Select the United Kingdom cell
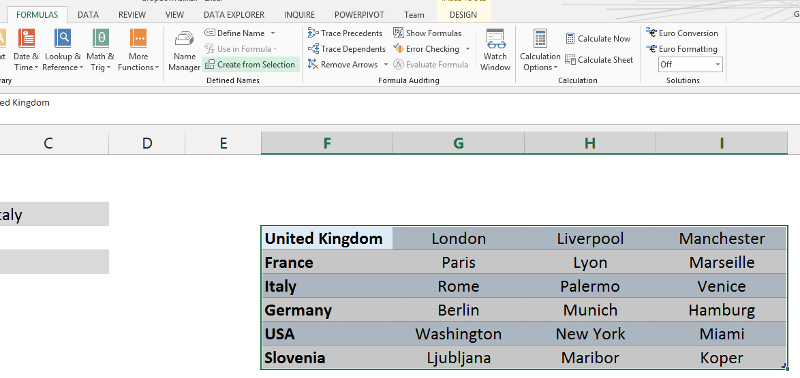This screenshot has width=800, height=378. click(x=327, y=238)
